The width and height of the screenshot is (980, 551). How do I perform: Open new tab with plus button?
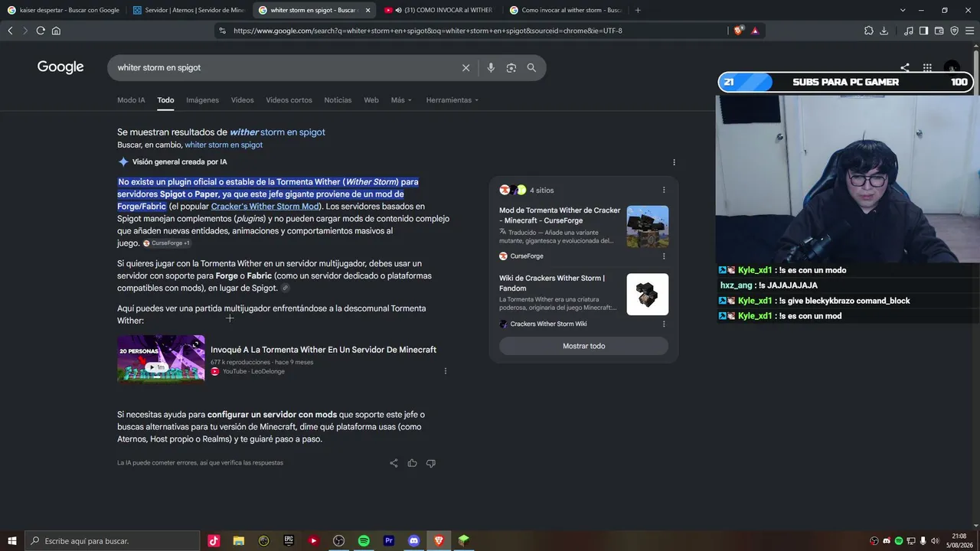(638, 10)
